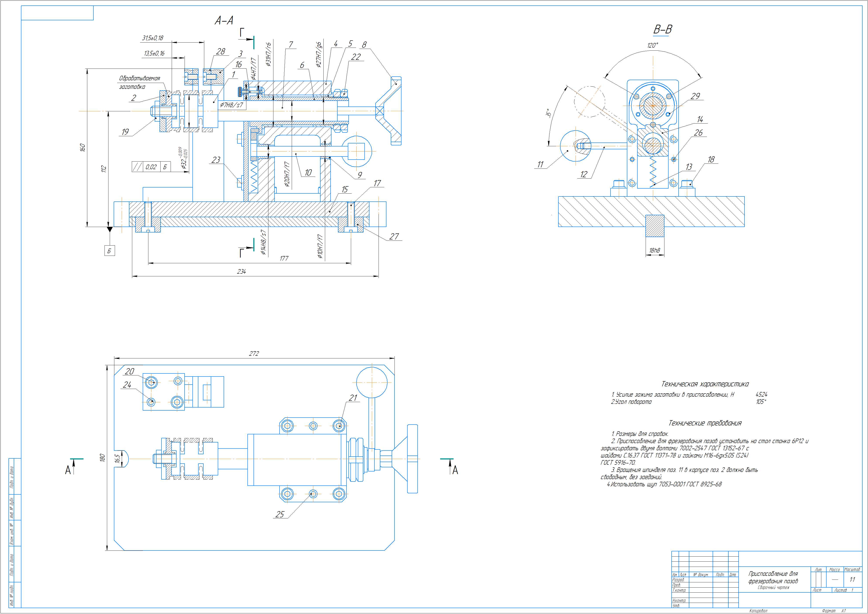This screenshot has width=868, height=614.
Task: Click 'Сборочный чертеж' in title block
Action: 774,588
